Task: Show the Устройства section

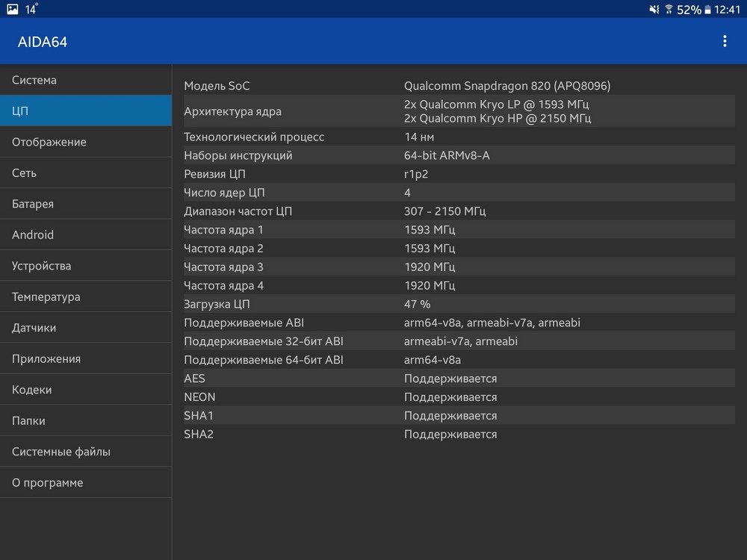Action: 86,266
